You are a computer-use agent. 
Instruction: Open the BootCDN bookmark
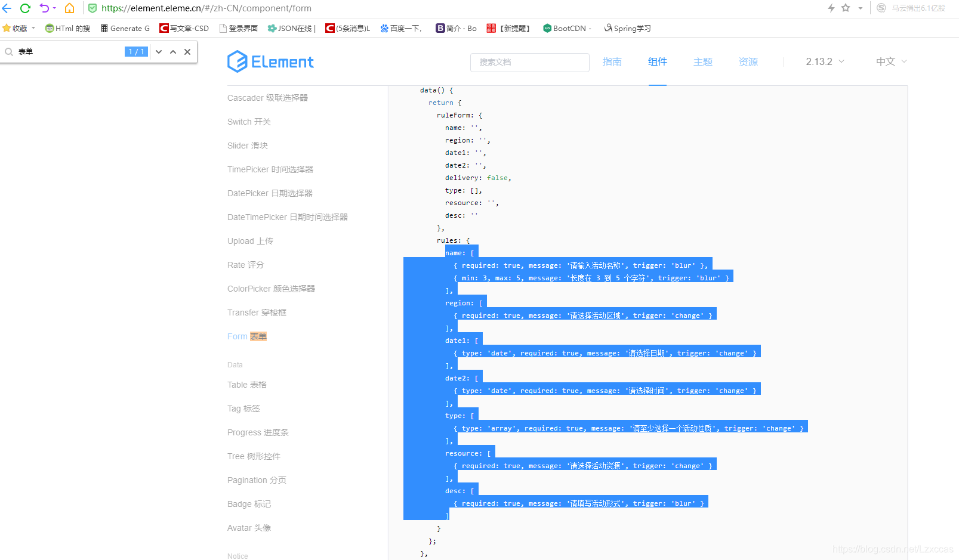567,28
